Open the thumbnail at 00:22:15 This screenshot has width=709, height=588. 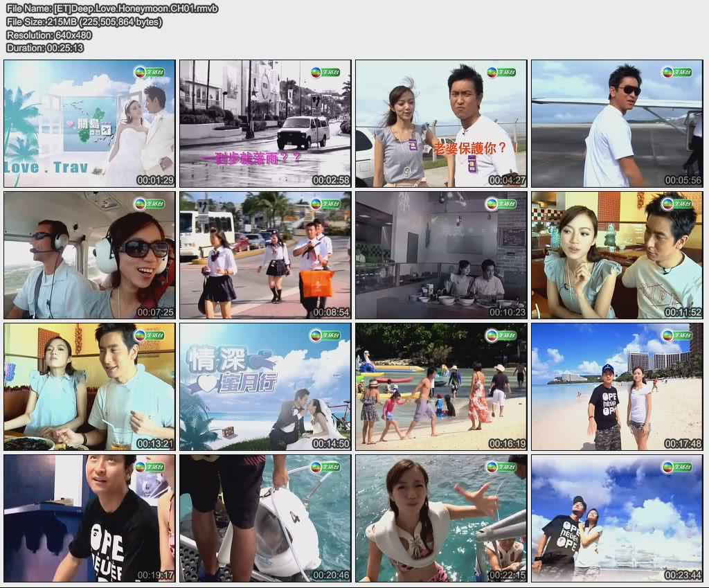coord(441,518)
